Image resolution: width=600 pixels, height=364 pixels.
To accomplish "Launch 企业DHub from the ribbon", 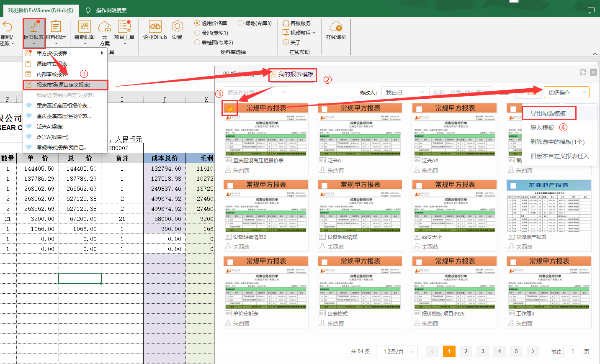I will pos(155,31).
